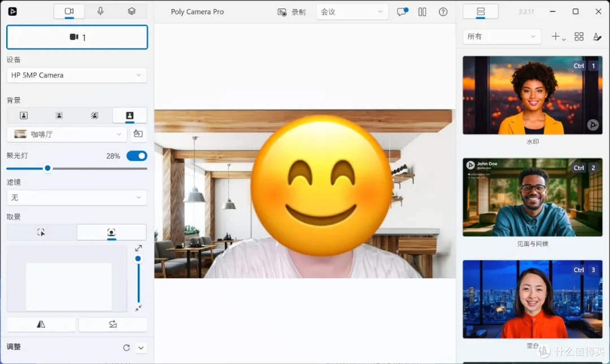Disable the 聚光灯 spotlight toggle
The height and width of the screenshot is (364, 610).
[x=137, y=156]
